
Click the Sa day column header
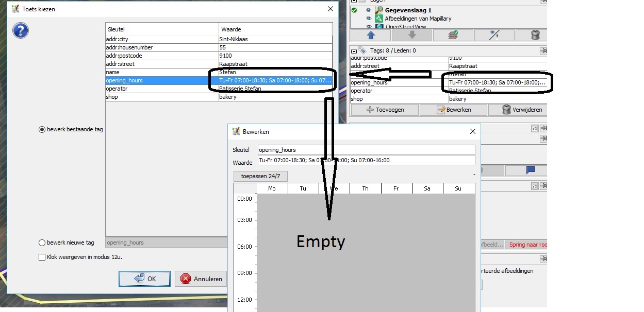coord(427,188)
